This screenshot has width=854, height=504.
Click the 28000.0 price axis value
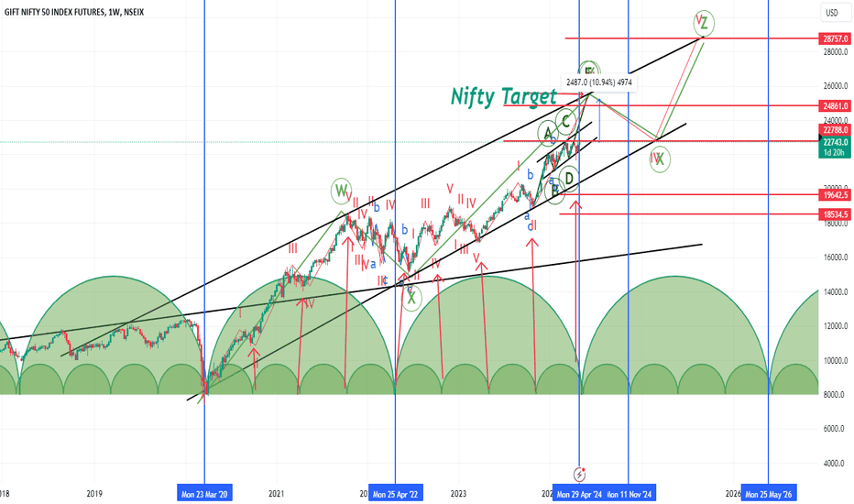[x=836, y=52]
